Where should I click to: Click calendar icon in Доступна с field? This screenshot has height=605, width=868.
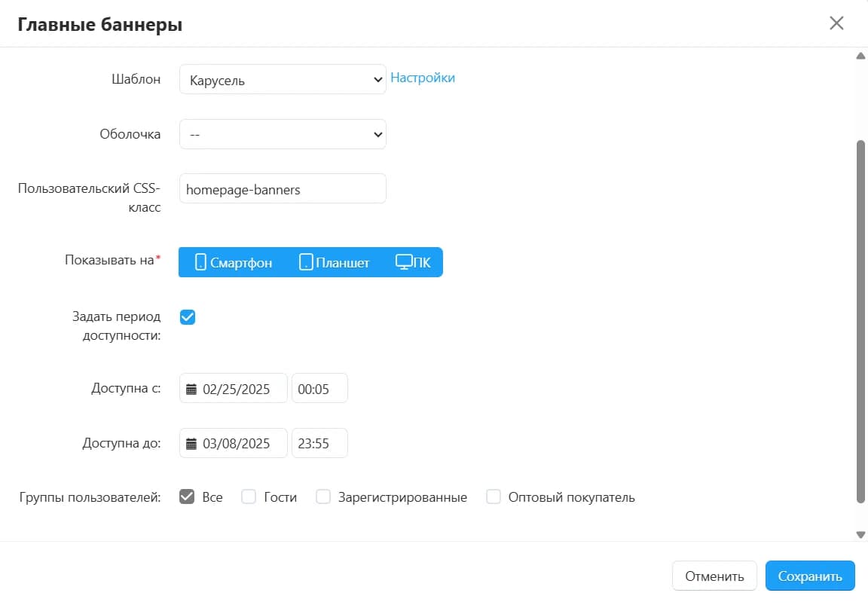coord(191,390)
